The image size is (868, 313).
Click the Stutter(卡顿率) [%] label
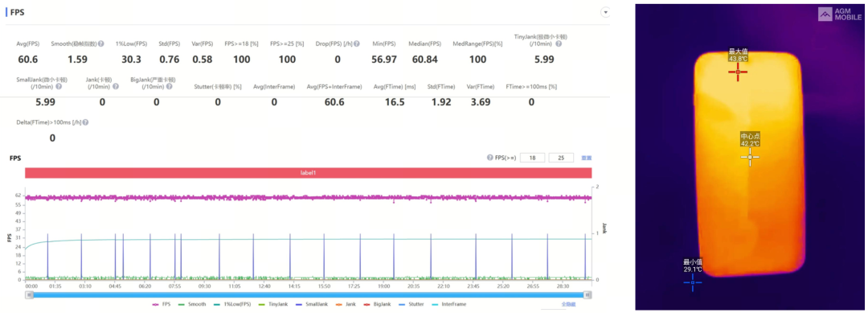tap(218, 86)
